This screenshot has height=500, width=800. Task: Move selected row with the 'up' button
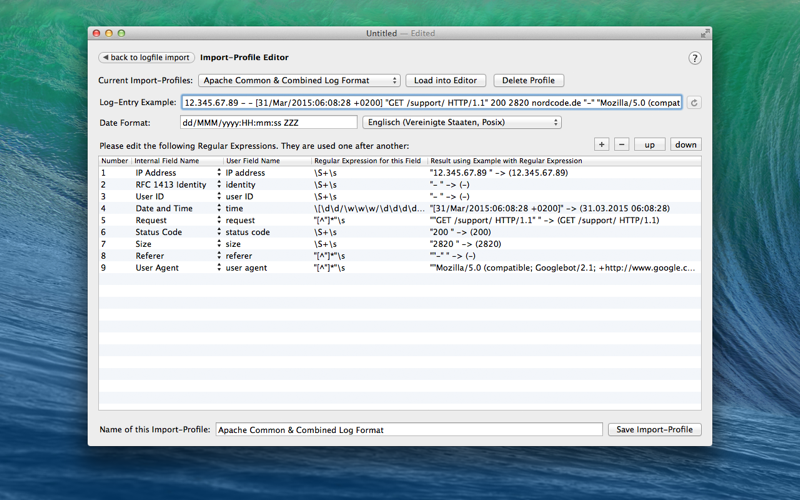[649, 144]
